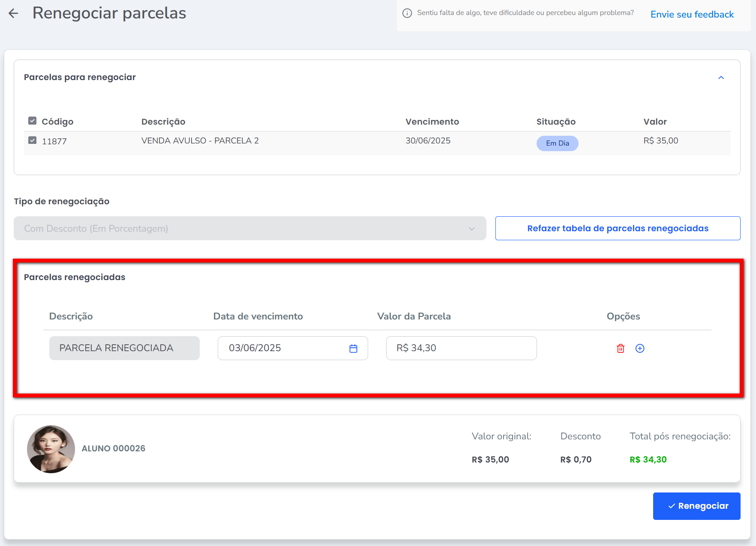The height and width of the screenshot is (546, 756).
Task: Click the due date field showing 03/06/2025
Action: (x=283, y=348)
